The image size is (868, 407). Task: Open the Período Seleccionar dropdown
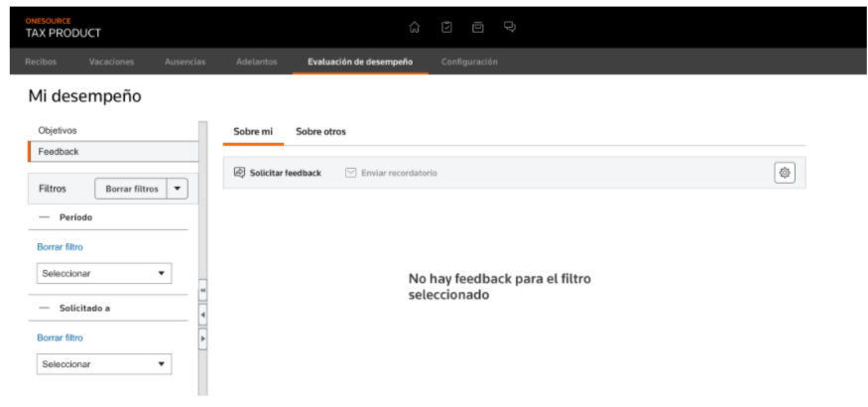coord(104,274)
